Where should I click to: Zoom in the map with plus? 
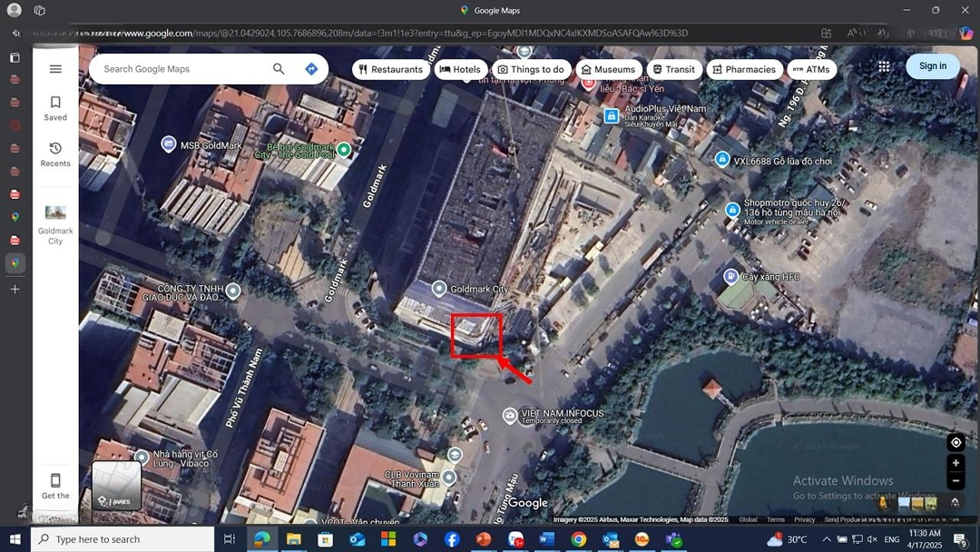[955, 463]
